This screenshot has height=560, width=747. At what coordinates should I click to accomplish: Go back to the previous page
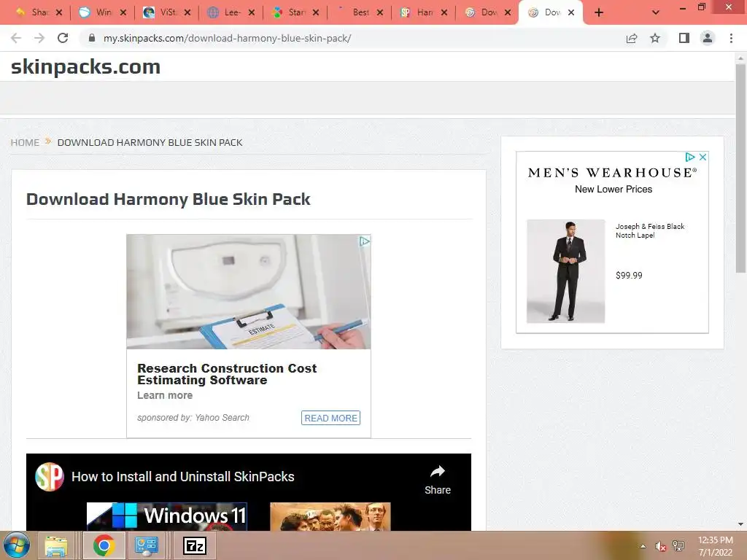pos(16,38)
